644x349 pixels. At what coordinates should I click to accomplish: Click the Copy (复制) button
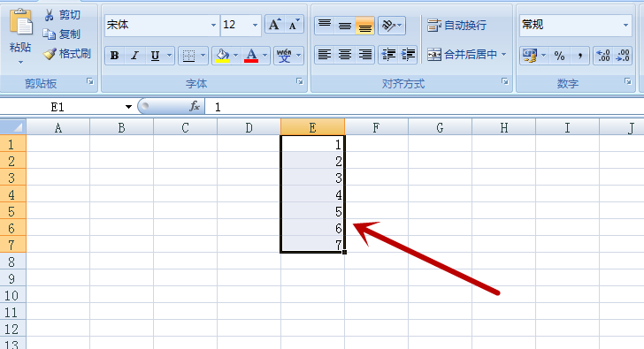pos(62,34)
